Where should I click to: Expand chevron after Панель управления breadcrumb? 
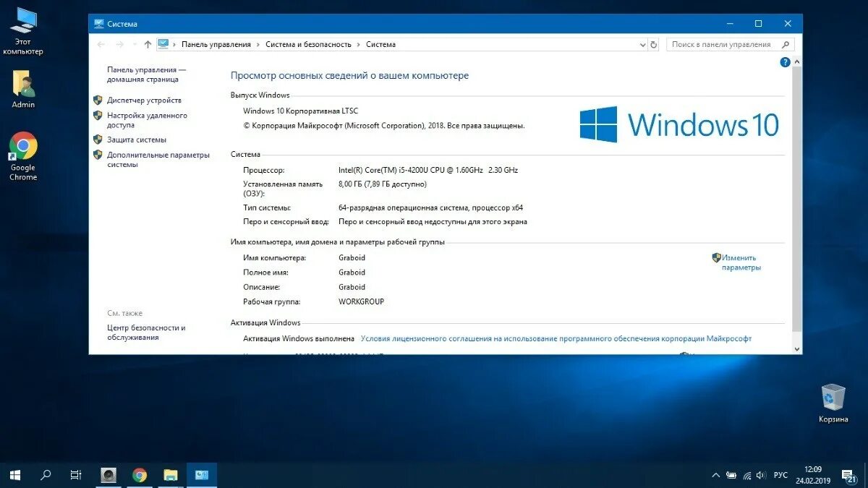click(258, 44)
